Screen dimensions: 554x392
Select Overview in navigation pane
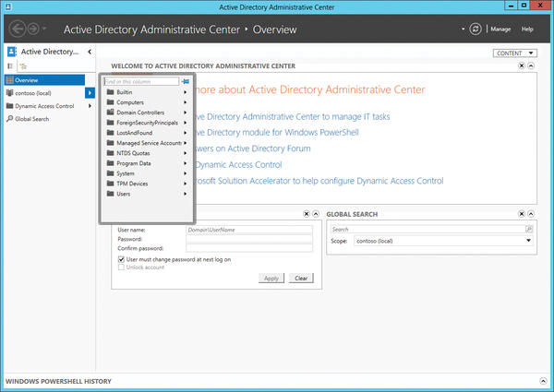pos(44,80)
